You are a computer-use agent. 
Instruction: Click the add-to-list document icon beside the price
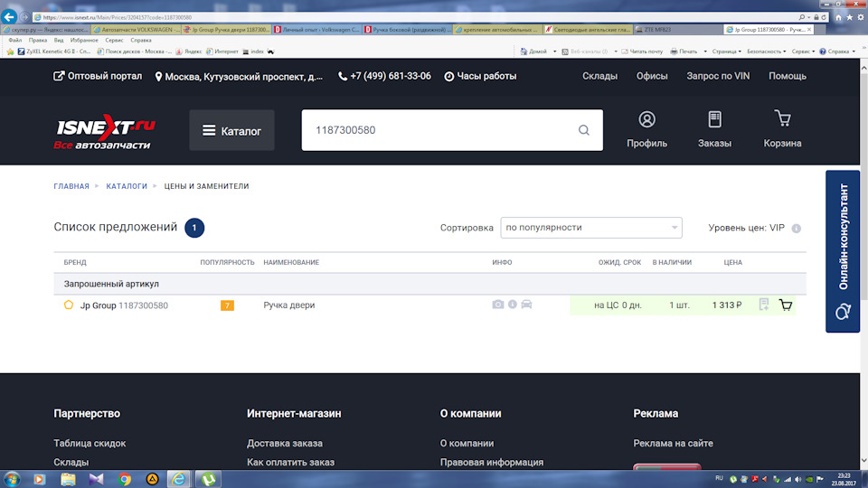pos(764,305)
